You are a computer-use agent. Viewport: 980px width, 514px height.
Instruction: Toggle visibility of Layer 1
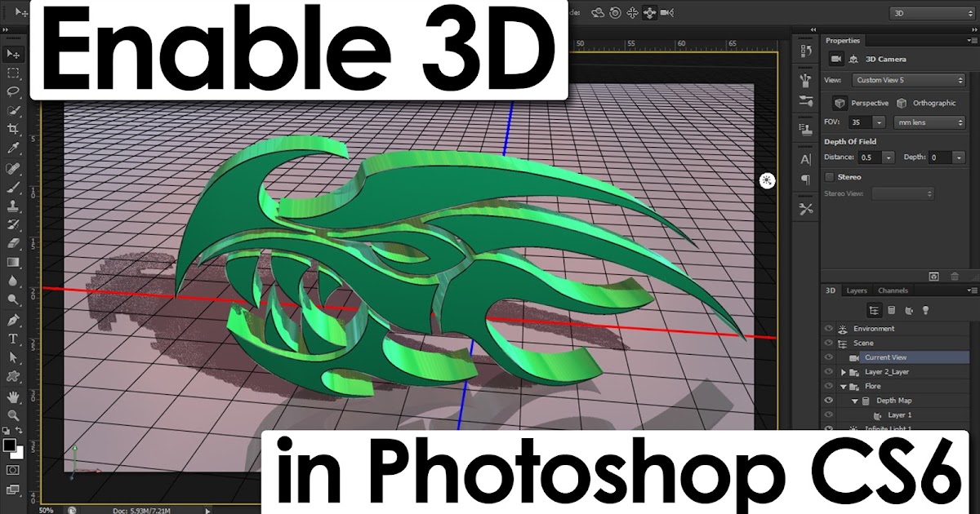click(830, 415)
